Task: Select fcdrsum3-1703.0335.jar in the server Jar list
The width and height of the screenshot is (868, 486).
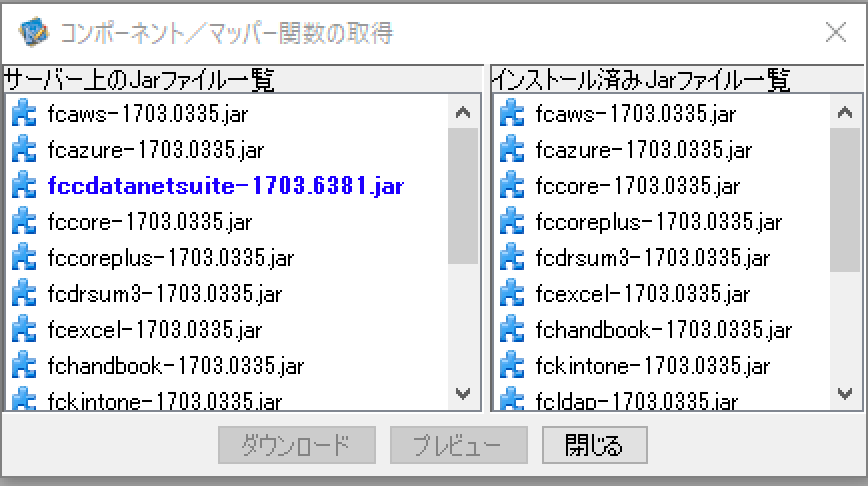Action: click(x=165, y=294)
